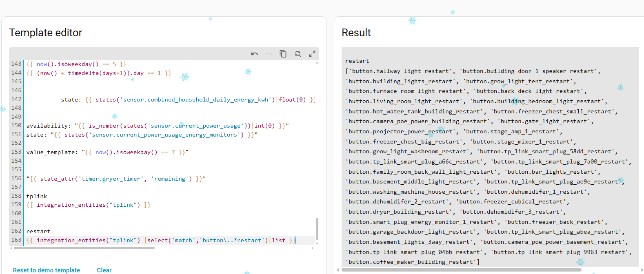Click the editor's horizontal scrollbar thumb
Viewport: 644px width, 274px height.
click(x=84, y=248)
